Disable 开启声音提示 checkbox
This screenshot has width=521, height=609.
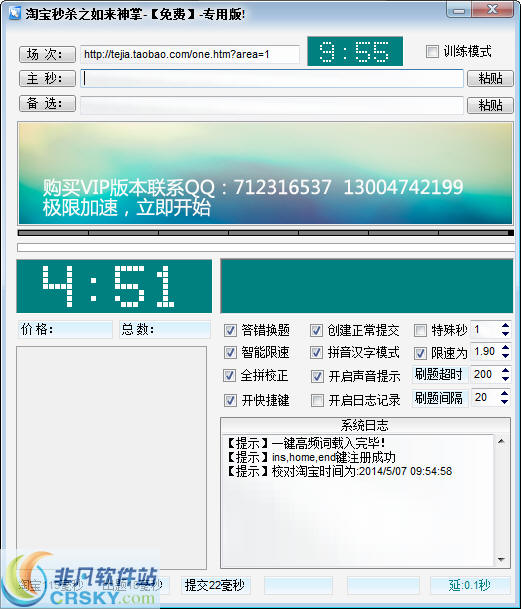[x=317, y=376]
